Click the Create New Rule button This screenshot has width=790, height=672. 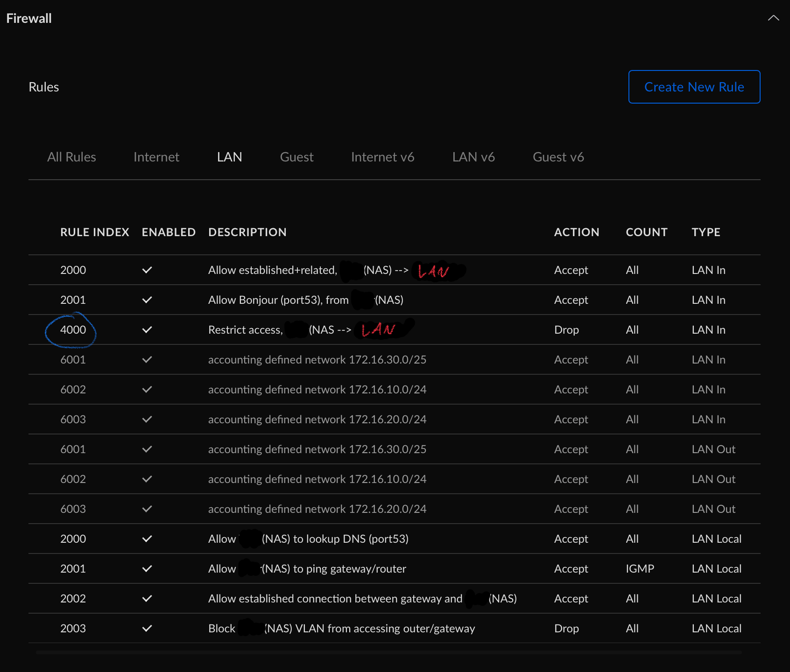[694, 87]
